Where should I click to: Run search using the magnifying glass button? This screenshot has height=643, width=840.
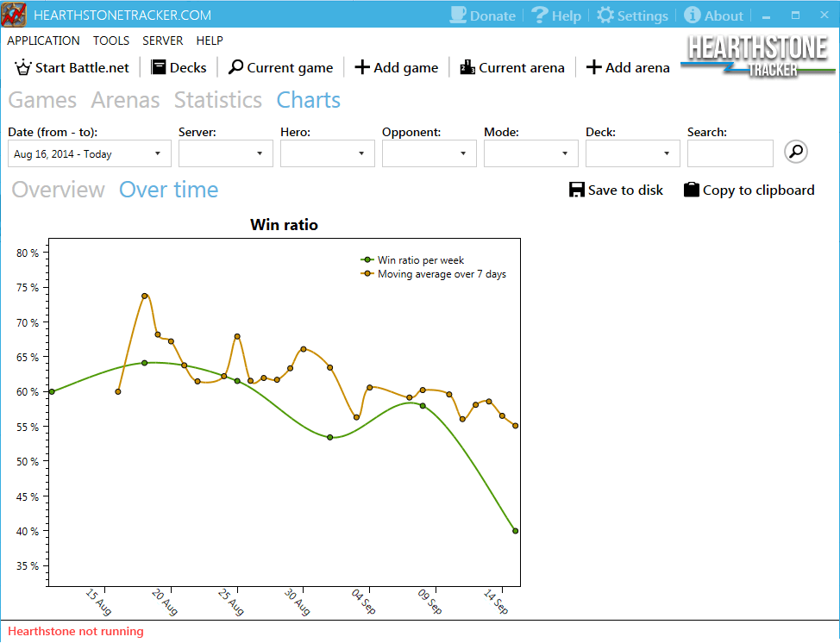[795, 151]
